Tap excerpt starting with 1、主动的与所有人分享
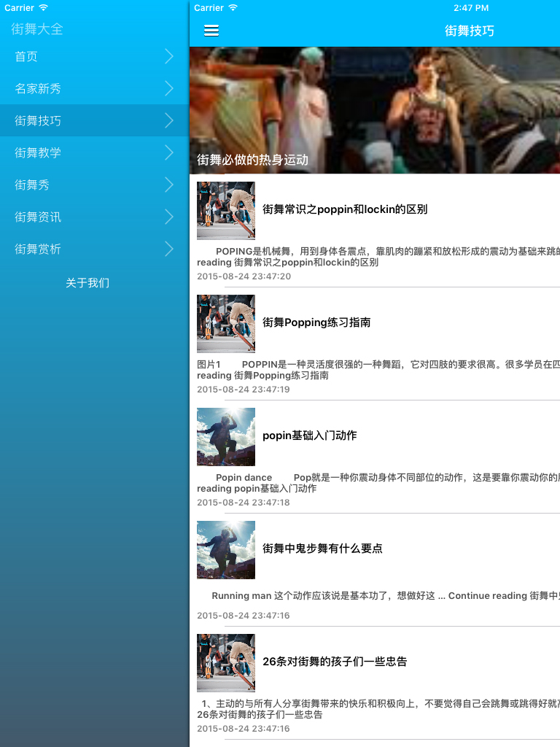560x747 pixels. [378, 709]
